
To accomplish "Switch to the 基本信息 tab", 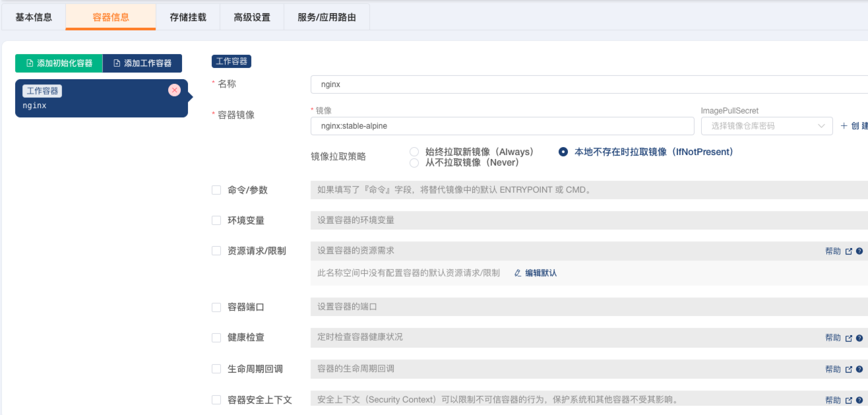I will click(x=34, y=17).
